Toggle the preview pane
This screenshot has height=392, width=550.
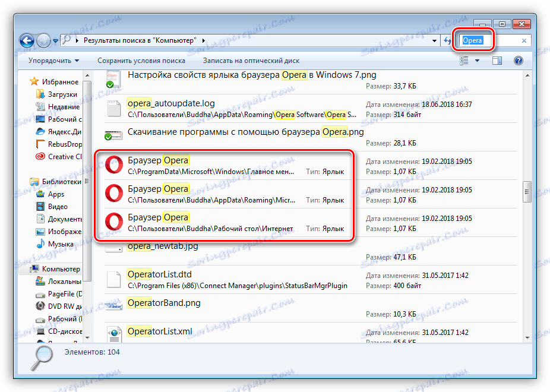tap(497, 61)
